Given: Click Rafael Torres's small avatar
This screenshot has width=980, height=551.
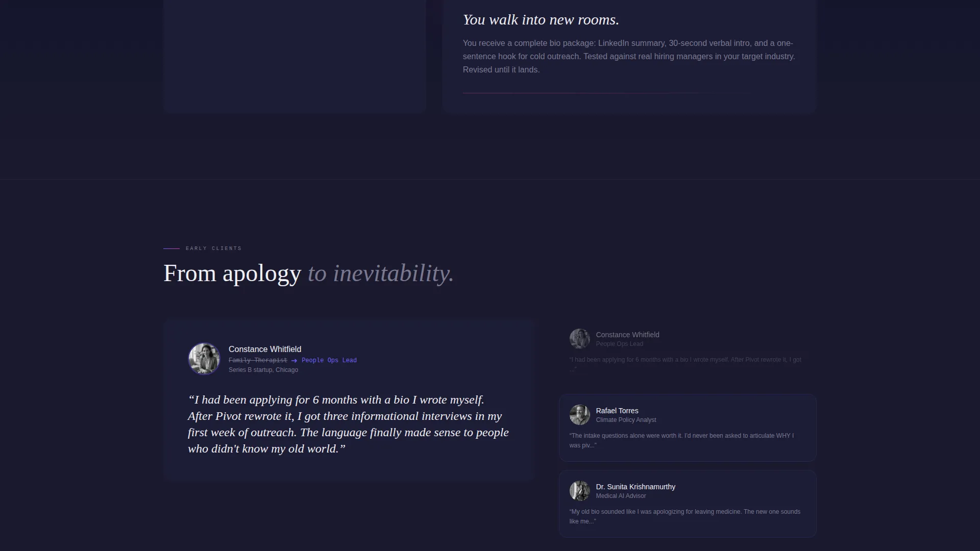Looking at the screenshot, I should (580, 415).
